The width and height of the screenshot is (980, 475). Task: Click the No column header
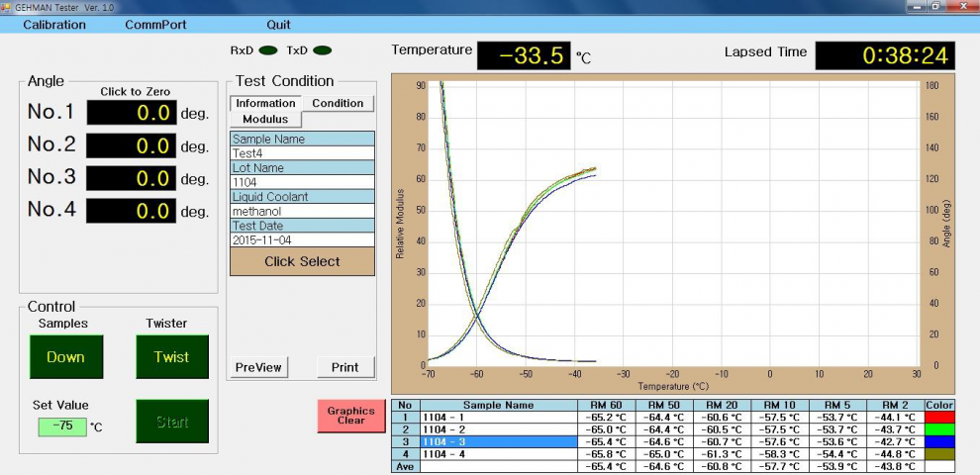click(x=406, y=405)
